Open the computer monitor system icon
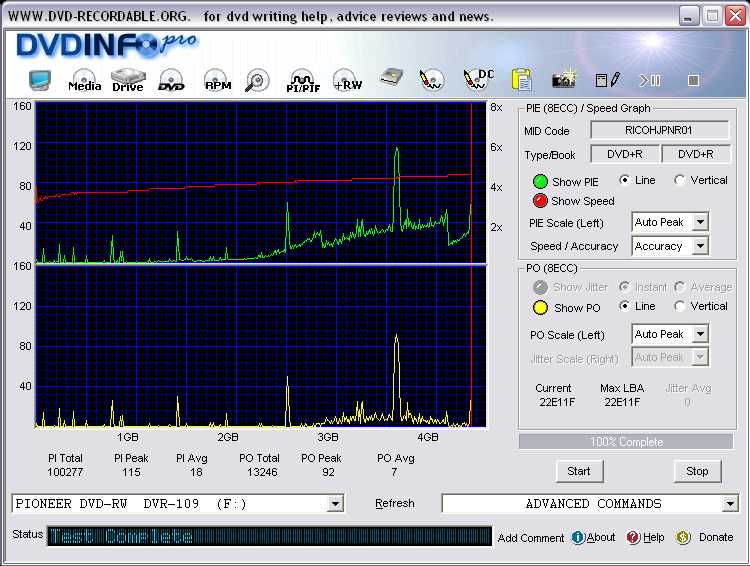The width and height of the screenshot is (750, 566). coord(40,80)
